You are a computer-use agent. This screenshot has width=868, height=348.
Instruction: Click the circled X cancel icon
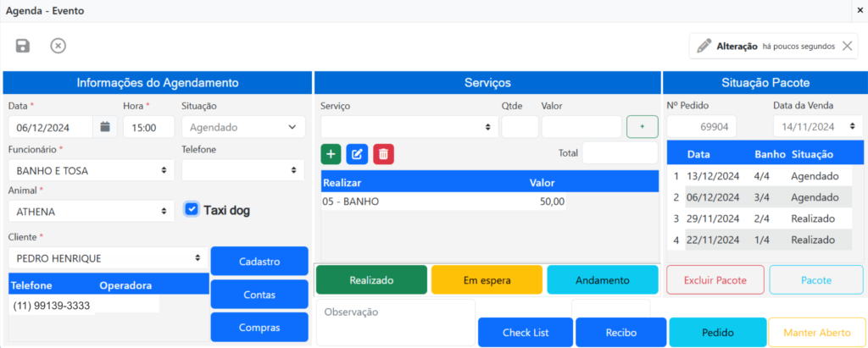58,46
